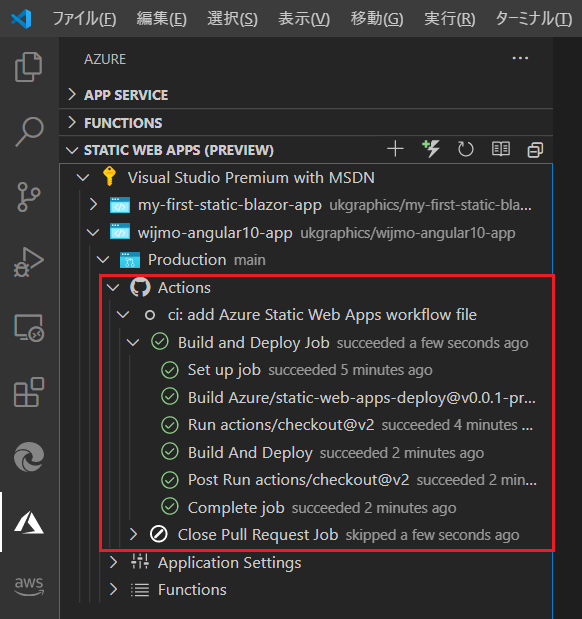Open the Run and Debug view icon
This screenshot has height=619, width=582.
28,262
